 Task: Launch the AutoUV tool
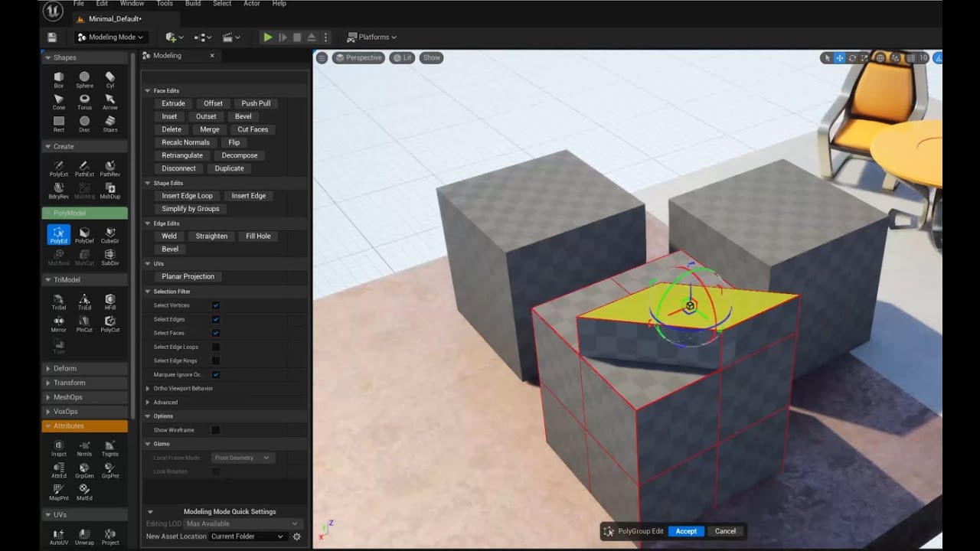click(59, 536)
